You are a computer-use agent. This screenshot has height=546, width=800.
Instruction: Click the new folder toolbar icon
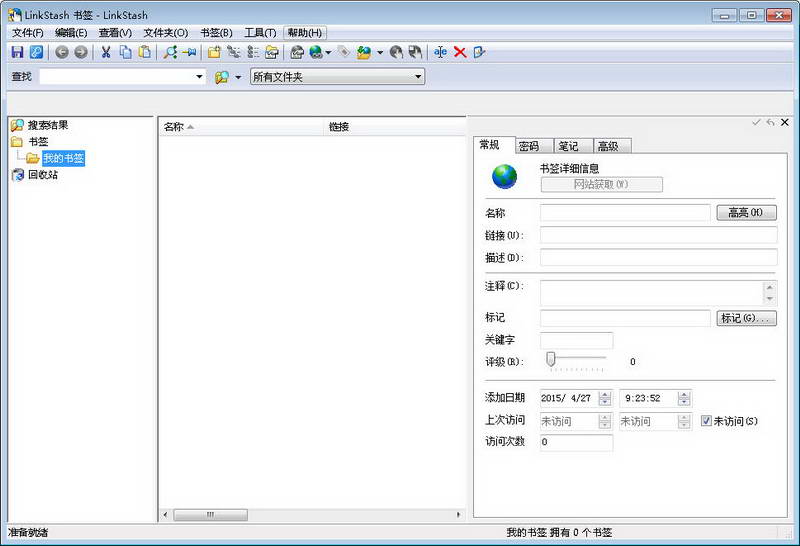pyautogui.click(x=214, y=52)
